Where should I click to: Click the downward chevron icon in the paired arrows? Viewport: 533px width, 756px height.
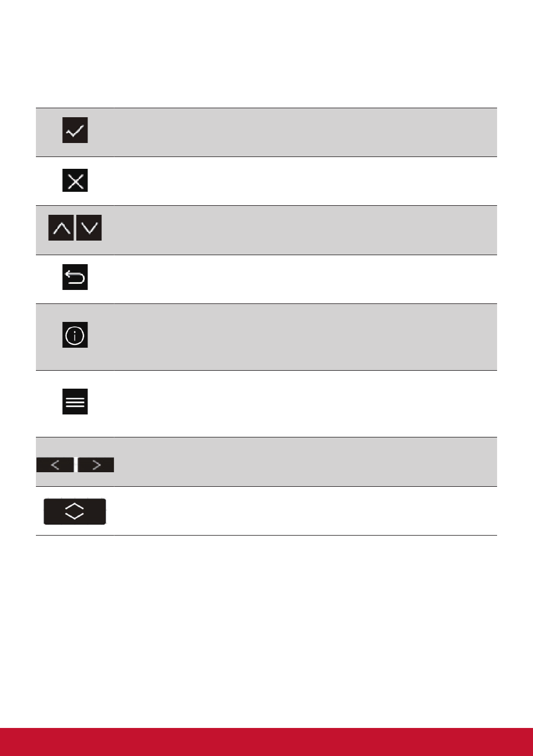(89, 228)
